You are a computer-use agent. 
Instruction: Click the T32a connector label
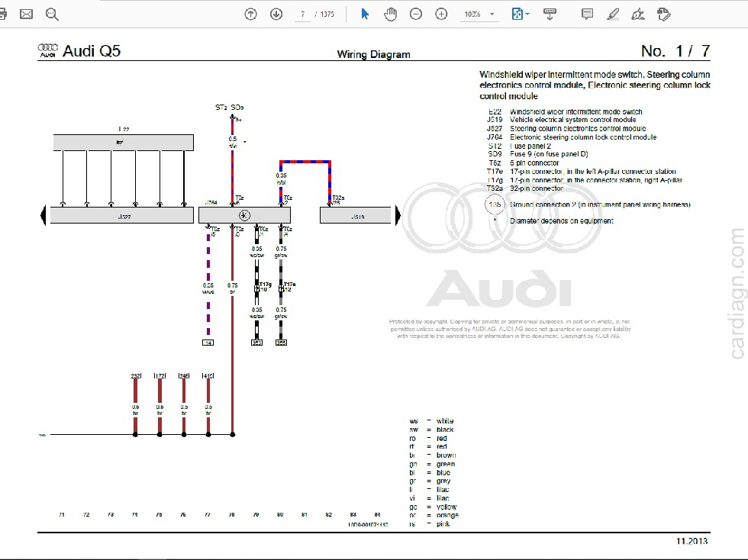338,198
